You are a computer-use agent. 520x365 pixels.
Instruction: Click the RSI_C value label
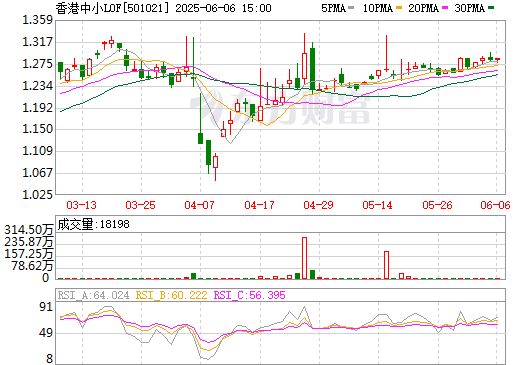click(249, 295)
